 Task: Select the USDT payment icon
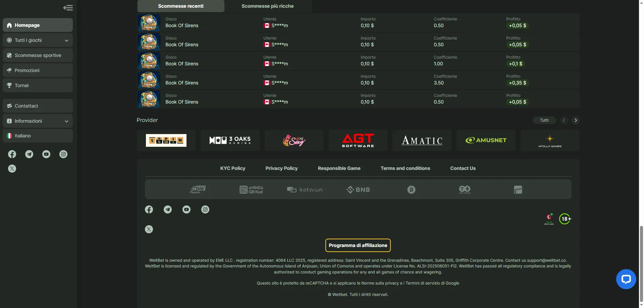(x=465, y=190)
